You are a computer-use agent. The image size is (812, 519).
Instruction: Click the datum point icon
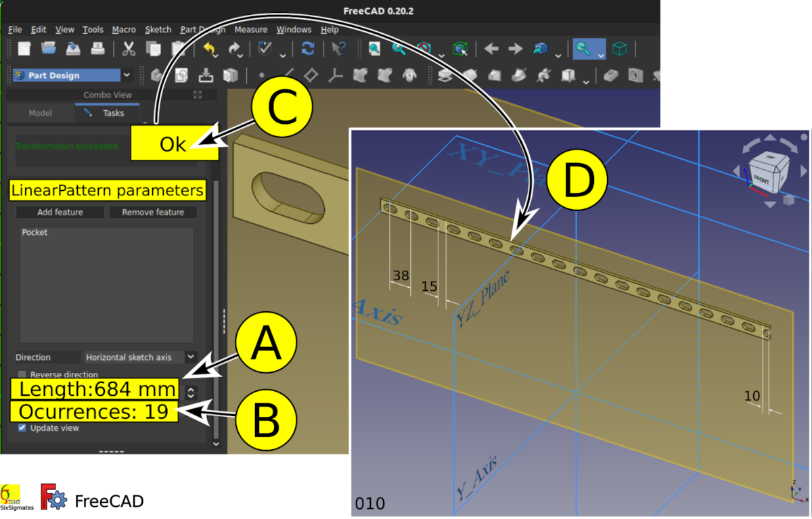(x=262, y=75)
